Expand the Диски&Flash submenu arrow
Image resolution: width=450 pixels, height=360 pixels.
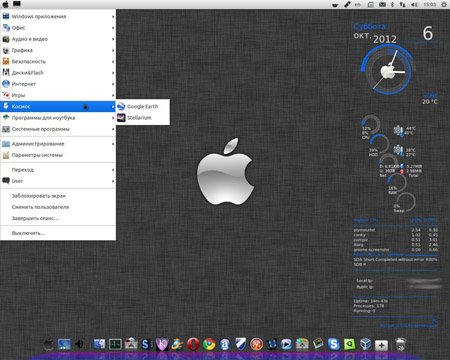pos(113,73)
